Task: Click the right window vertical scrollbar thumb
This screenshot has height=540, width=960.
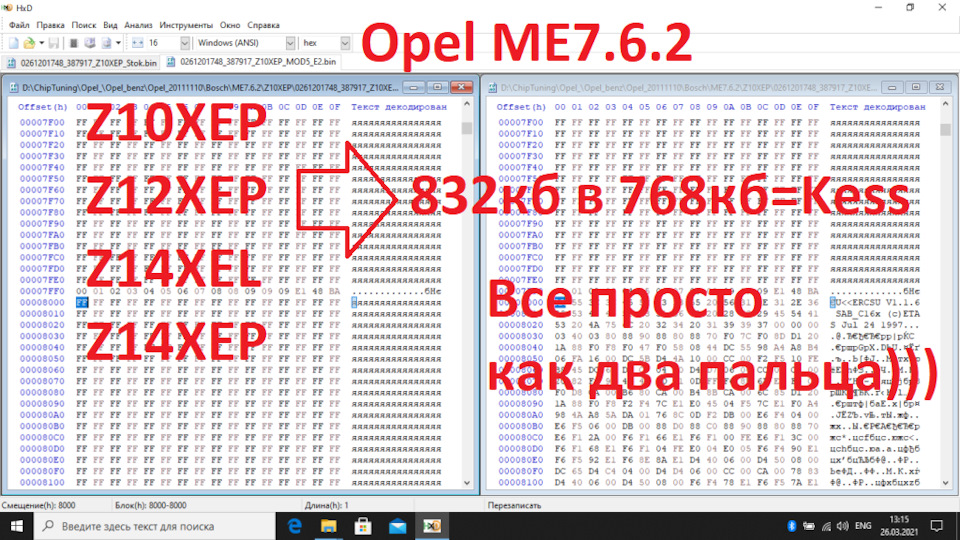Action: [x=946, y=130]
